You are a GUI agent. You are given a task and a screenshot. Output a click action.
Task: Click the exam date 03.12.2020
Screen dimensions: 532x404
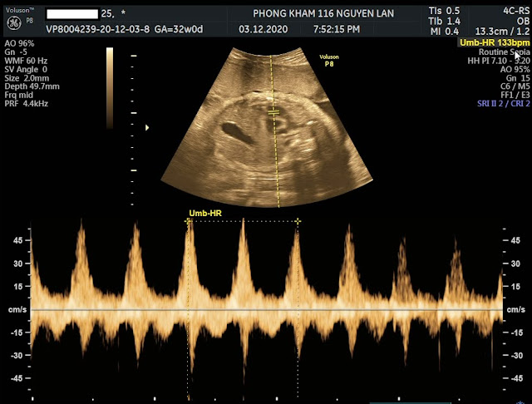pyautogui.click(x=264, y=29)
